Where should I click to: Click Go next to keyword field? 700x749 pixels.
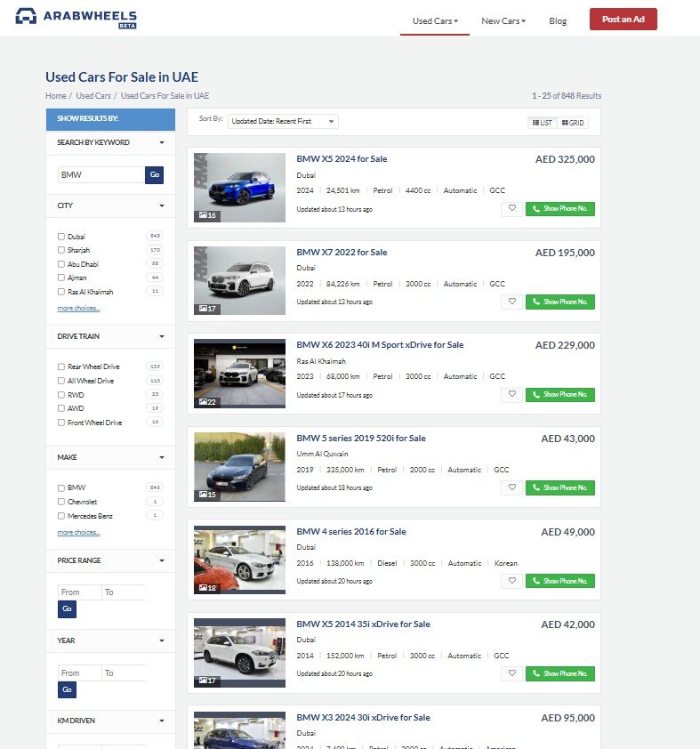(x=154, y=175)
